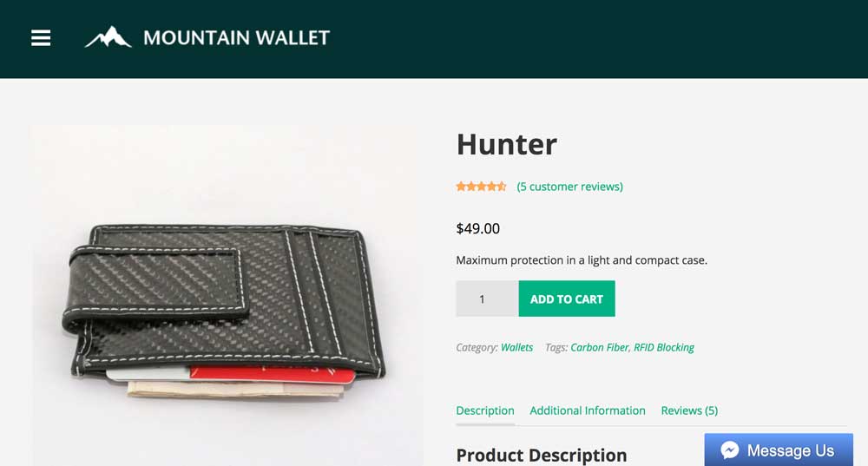Switch to the Additional Information tab
The image size is (868, 466).
coord(588,410)
